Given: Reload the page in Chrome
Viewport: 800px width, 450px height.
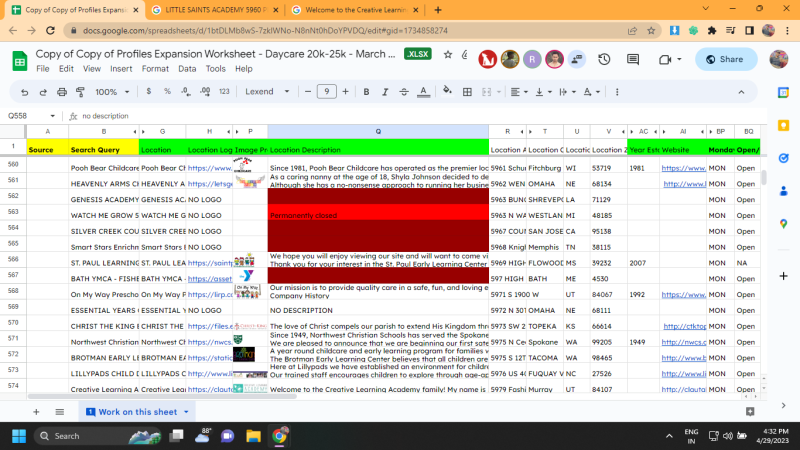Looking at the screenshot, I should pyautogui.click(x=50, y=31).
